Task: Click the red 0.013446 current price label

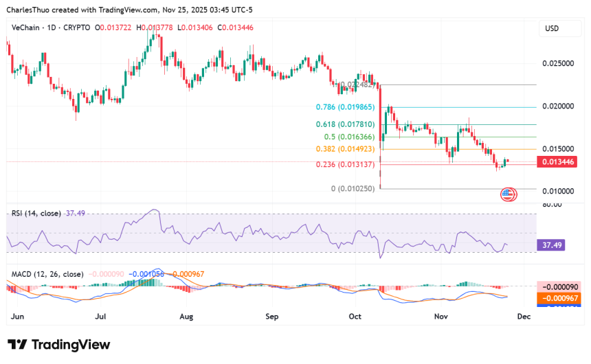Action: [557, 161]
